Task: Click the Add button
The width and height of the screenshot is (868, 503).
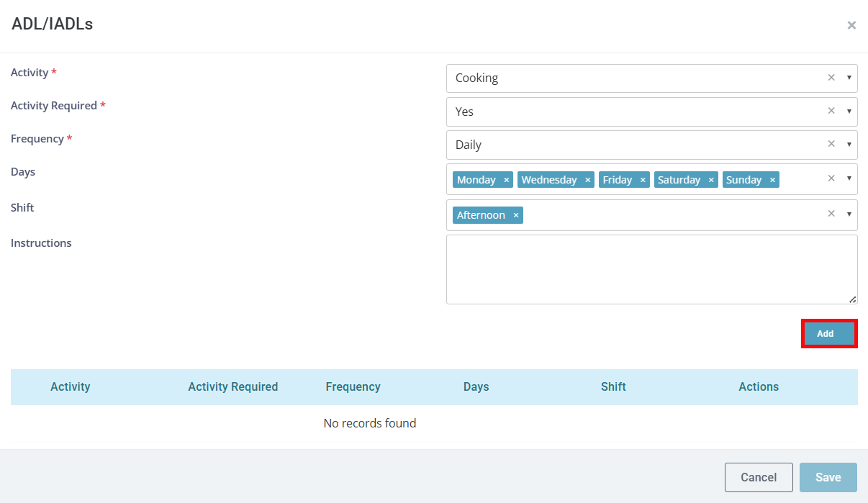Action: 828,334
